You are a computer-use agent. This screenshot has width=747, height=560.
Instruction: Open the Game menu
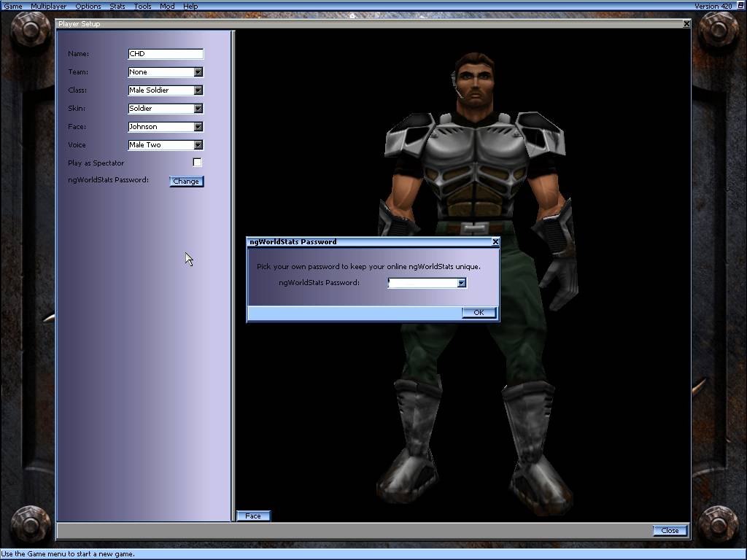point(13,6)
